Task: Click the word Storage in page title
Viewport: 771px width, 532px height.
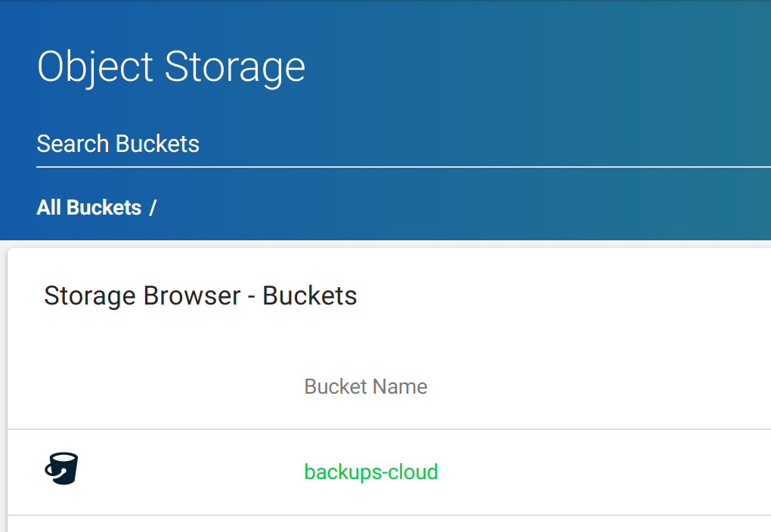Action: point(235,66)
